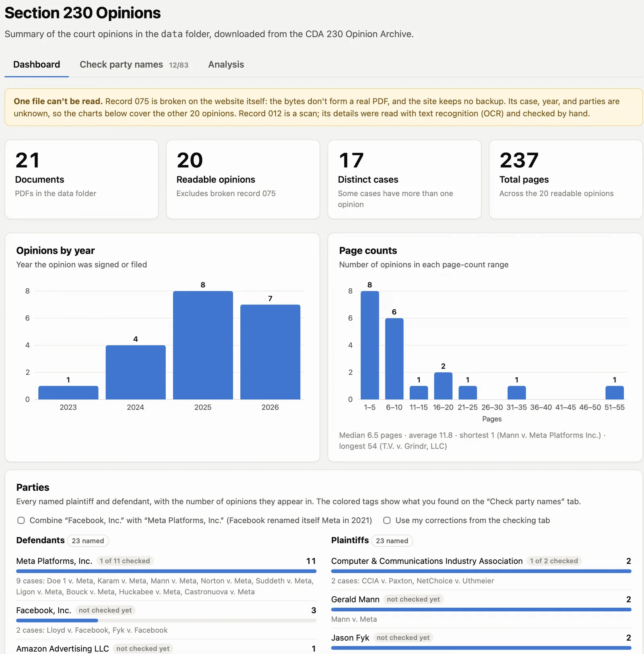Open the Dashboard tab

(37, 64)
